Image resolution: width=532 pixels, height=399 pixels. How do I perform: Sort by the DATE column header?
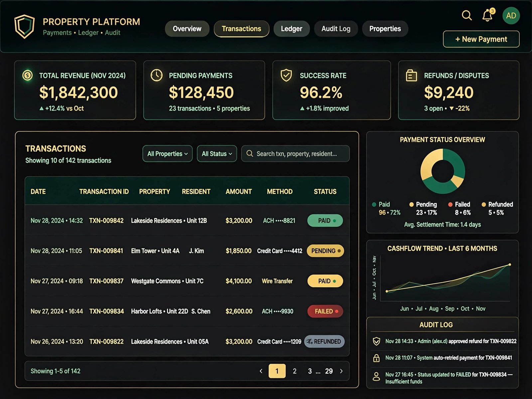[x=38, y=192]
